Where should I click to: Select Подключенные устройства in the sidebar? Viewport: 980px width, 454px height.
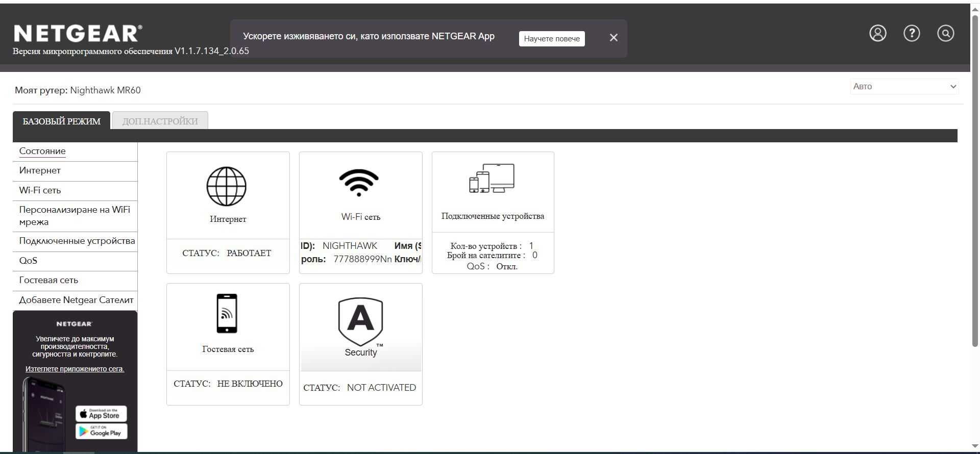tap(77, 241)
